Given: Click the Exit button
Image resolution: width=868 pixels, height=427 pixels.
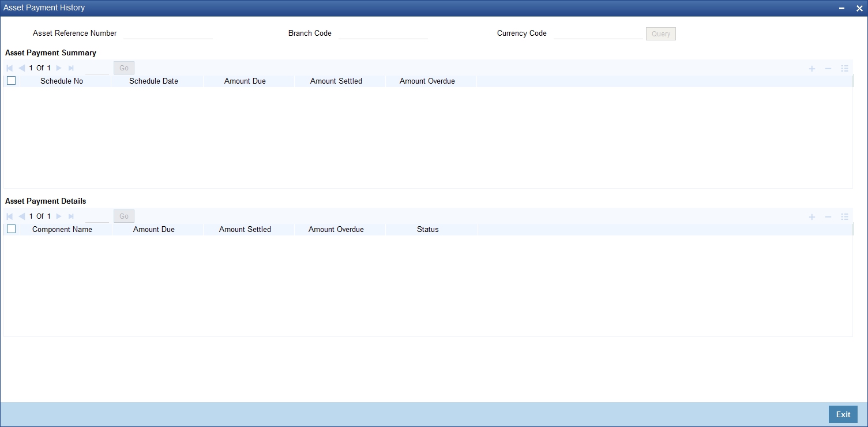Looking at the screenshot, I should (843, 414).
